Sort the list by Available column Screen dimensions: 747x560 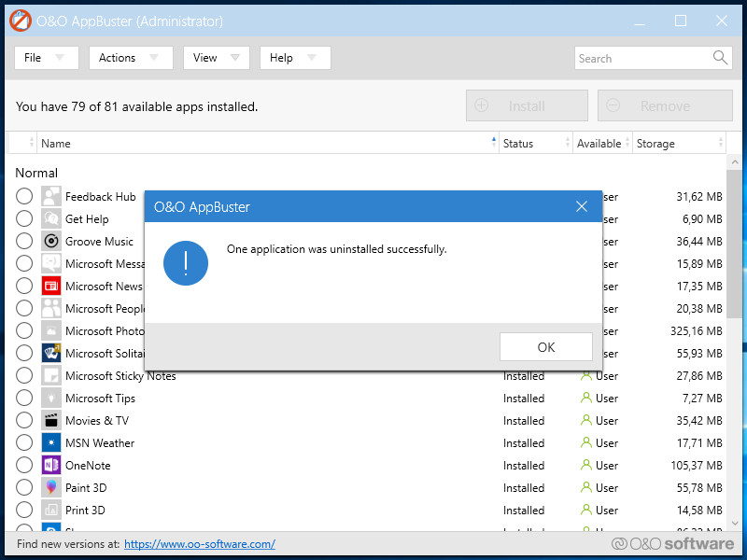click(602, 143)
